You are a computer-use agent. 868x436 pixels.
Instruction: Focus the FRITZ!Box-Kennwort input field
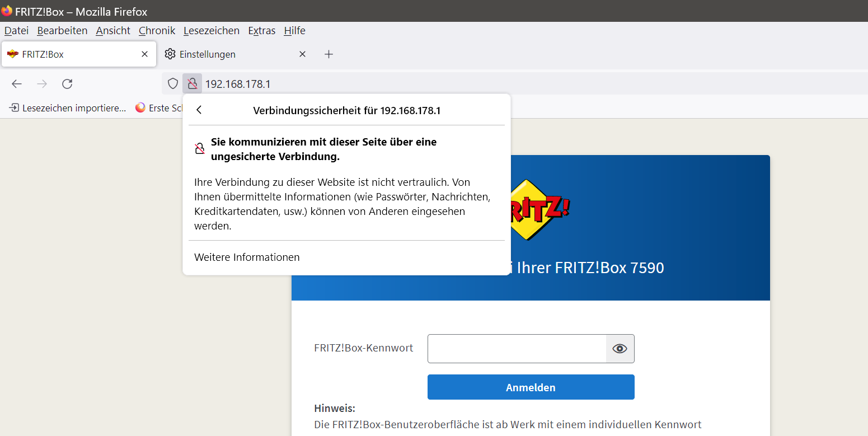point(517,349)
